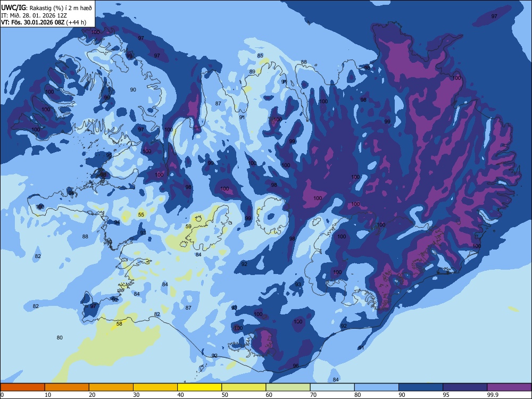Click the legend tick label 50
This screenshot has width=532, height=399.
click(225, 395)
